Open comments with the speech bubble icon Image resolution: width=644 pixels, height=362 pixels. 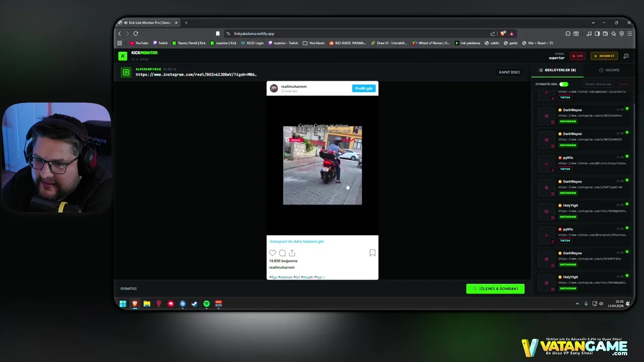282,253
